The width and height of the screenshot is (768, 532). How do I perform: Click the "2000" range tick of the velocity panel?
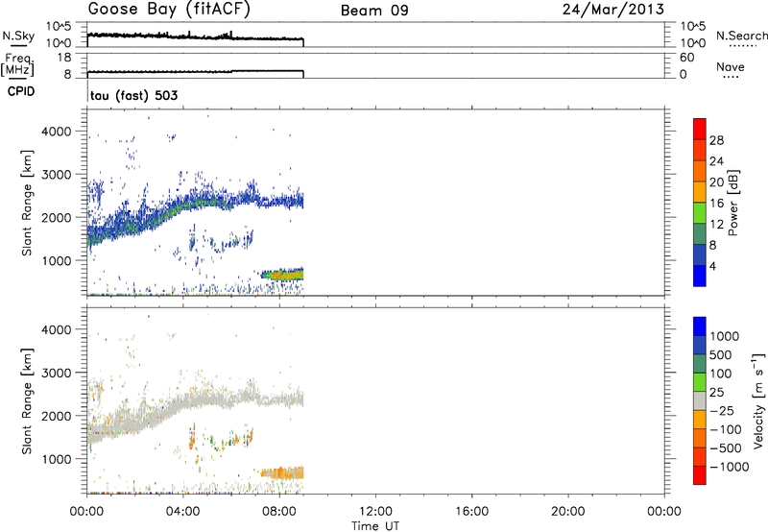pos(57,416)
